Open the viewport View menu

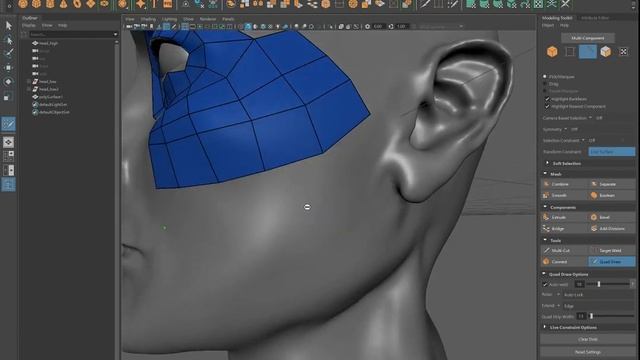(129, 19)
